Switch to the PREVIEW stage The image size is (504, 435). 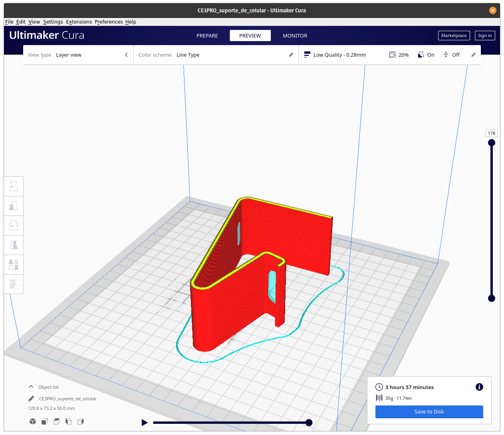pos(250,36)
